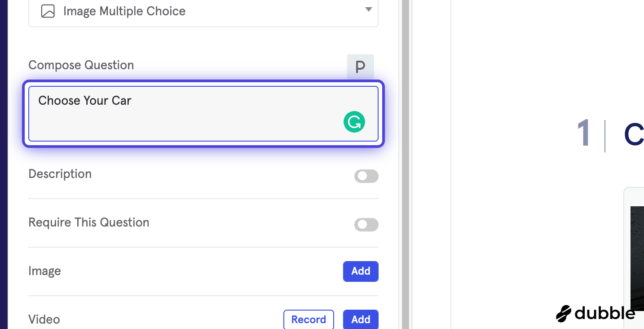Click the P button above the question field
This screenshot has height=329, width=644.
click(361, 67)
